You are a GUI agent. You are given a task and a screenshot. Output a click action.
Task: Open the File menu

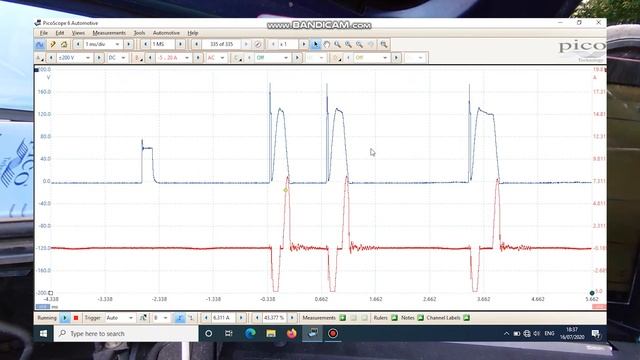[x=44, y=33]
